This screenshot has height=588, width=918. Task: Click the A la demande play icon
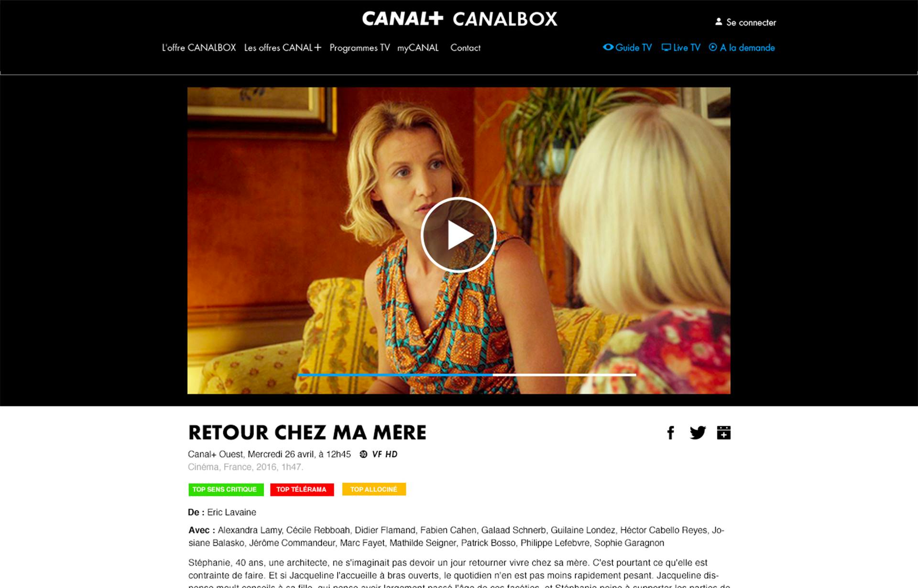point(712,47)
